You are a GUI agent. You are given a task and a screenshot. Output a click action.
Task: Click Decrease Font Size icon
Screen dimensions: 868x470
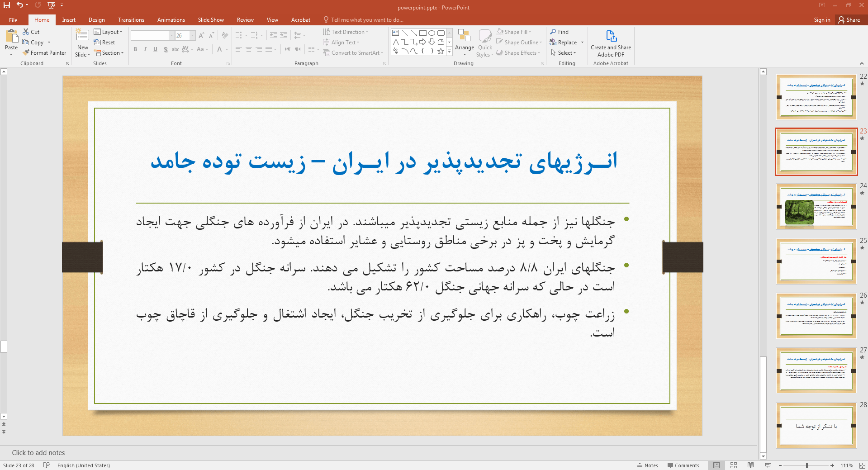click(211, 35)
